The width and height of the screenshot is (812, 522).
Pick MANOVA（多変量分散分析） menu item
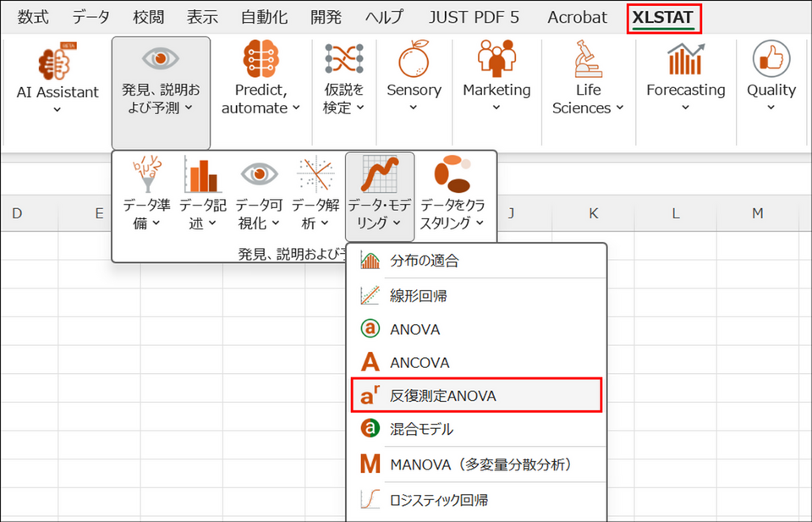[x=480, y=464]
